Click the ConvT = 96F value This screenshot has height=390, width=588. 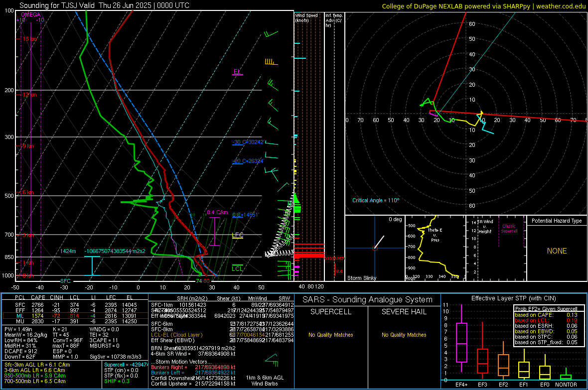68,340
